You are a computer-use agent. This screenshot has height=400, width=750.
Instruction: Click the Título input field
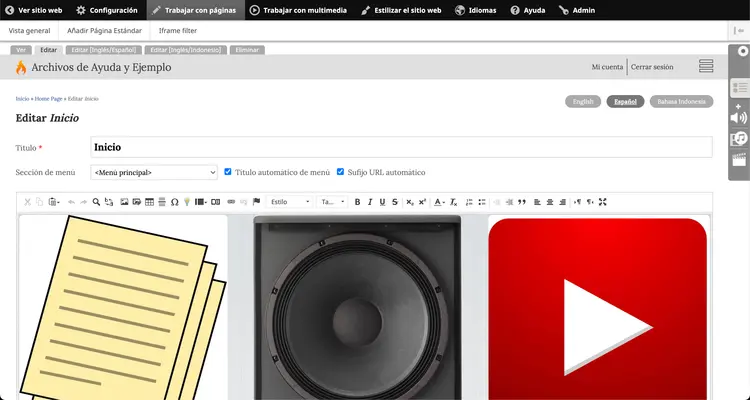coord(400,147)
